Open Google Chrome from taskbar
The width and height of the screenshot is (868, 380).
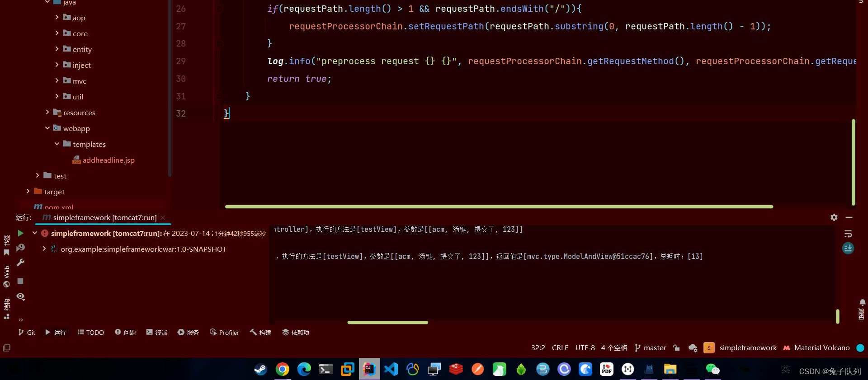click(x=283, y=369)
